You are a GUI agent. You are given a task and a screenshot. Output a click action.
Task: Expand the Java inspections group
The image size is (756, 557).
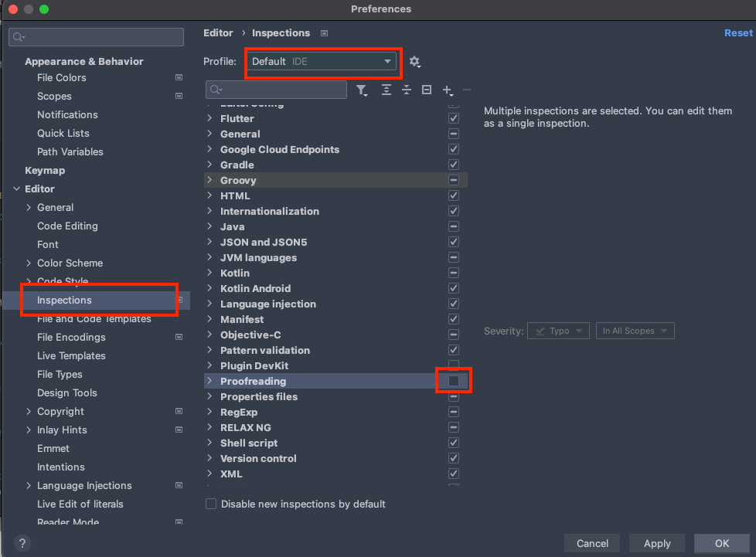tap(209, 226)
